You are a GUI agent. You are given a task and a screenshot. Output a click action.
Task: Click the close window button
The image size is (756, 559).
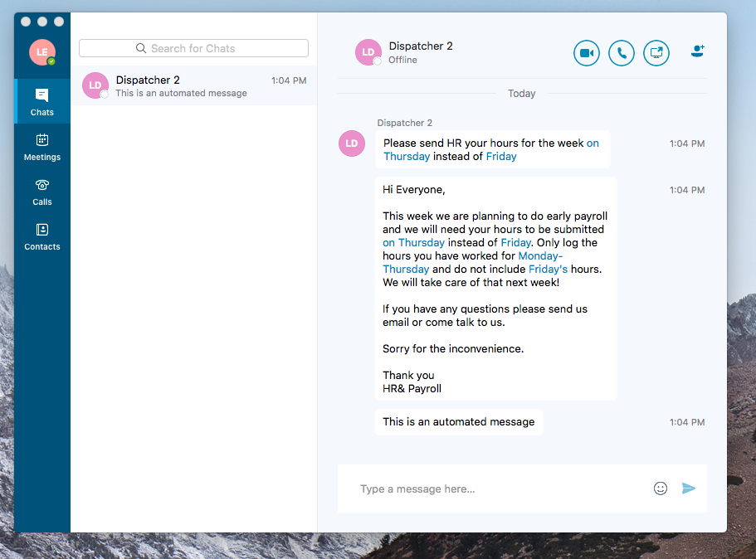click(26, 22)
